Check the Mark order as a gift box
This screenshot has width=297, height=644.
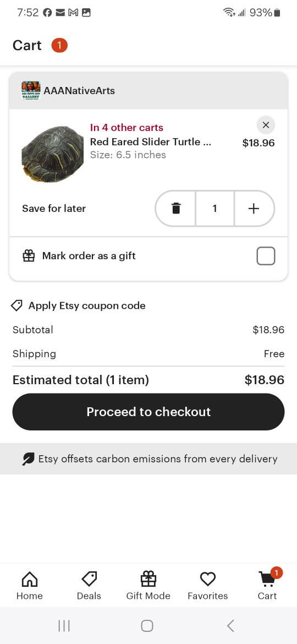coord(266,256)
